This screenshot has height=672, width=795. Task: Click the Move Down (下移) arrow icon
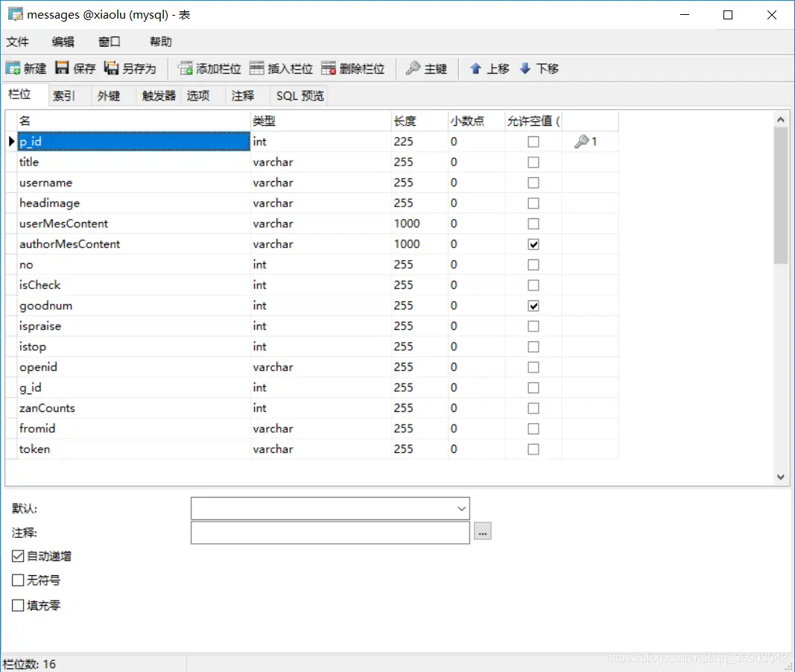pos(525,69)
